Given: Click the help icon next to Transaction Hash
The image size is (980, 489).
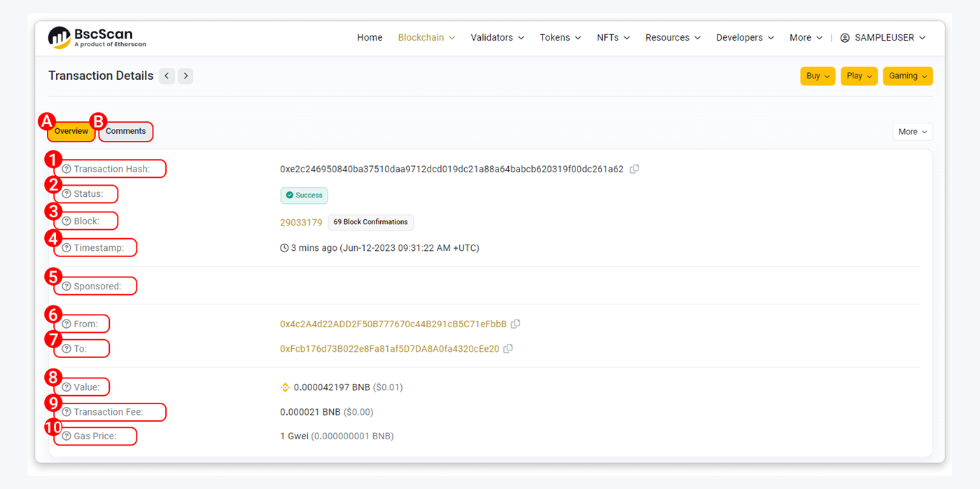Looking at the screenshot, I should click(x=66, y=169).
